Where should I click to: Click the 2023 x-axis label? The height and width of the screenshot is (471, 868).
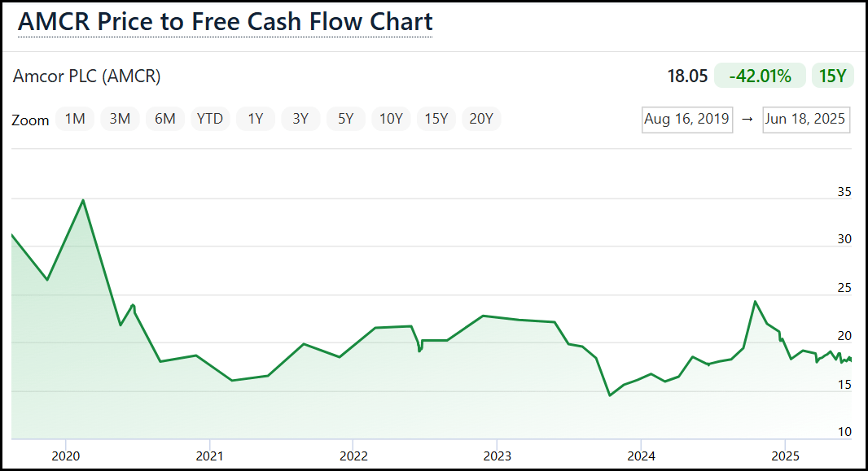[498, 456]
